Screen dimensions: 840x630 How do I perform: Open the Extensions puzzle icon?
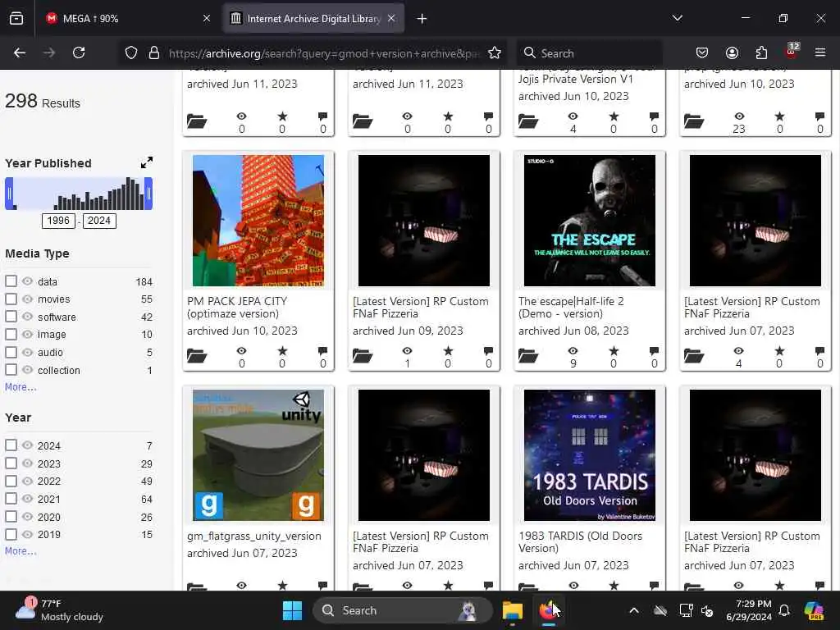[x=761, y=52]
